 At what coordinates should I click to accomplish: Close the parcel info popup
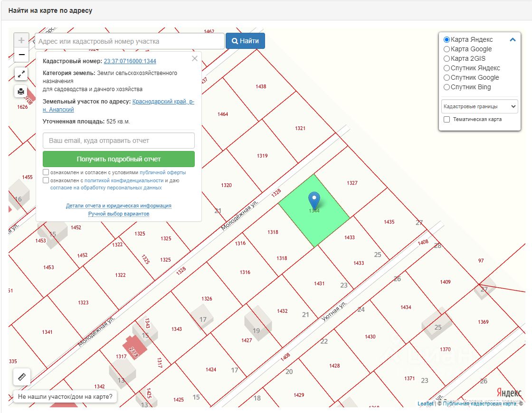(195, 58)
